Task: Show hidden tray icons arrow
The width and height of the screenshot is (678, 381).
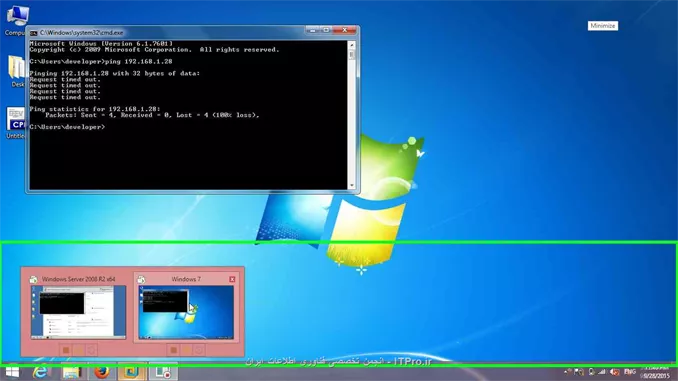Action: click(x=567, y=372)
